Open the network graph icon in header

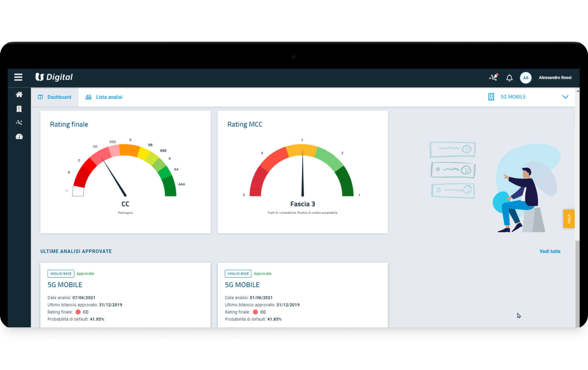493,78
